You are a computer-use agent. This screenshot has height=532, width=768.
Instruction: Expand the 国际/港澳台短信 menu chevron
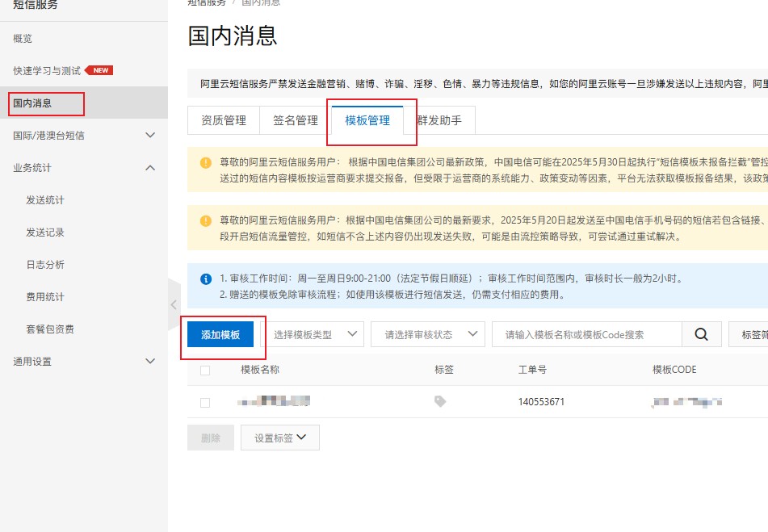pos(150,135)
